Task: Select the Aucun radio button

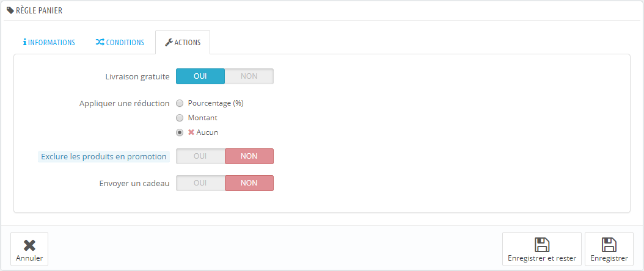Action: (180, 132)
